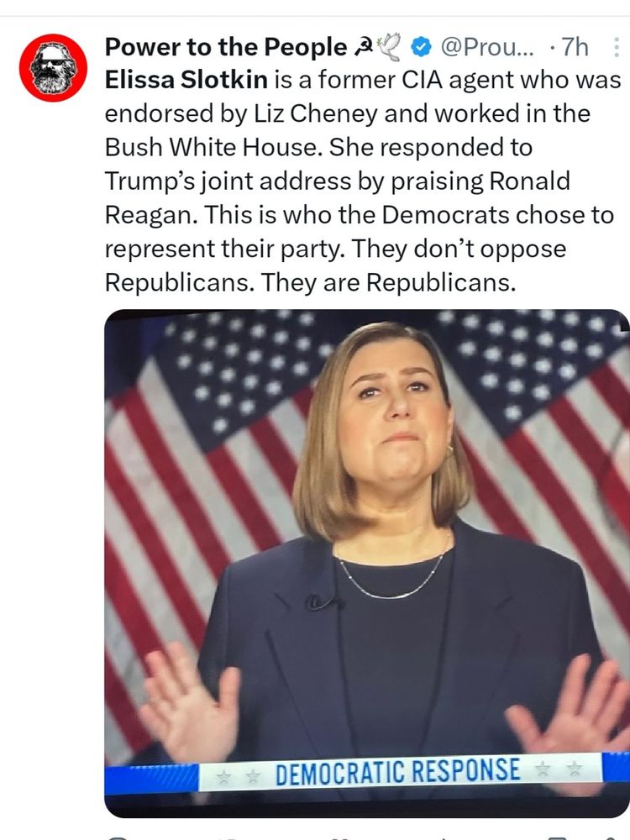The width and height of the screenshot is (630, 840).
Task: Open the Karl Marx profile avatar
Action: 53,67
